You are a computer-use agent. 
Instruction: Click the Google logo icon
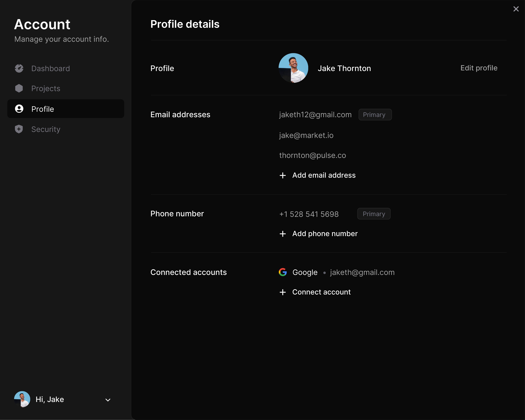(283, 272)
